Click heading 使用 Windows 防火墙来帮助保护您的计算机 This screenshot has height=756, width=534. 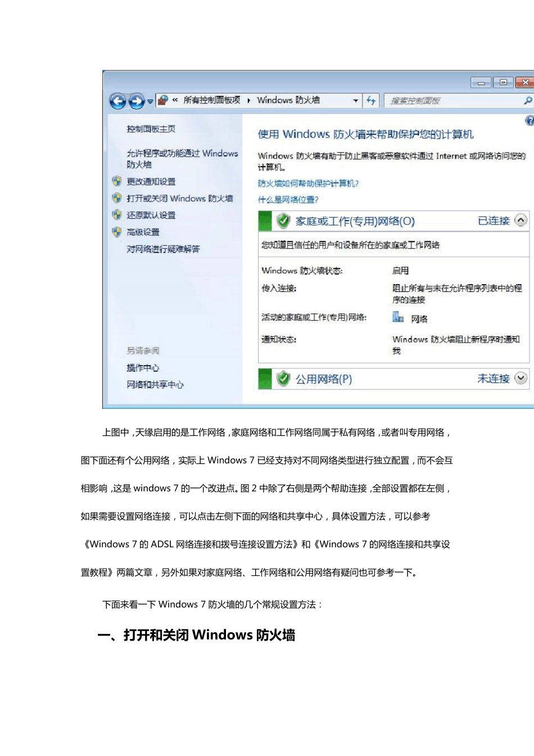(365, 134)
